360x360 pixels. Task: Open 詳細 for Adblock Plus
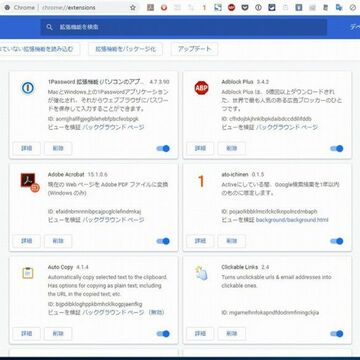tap(200, 149)
